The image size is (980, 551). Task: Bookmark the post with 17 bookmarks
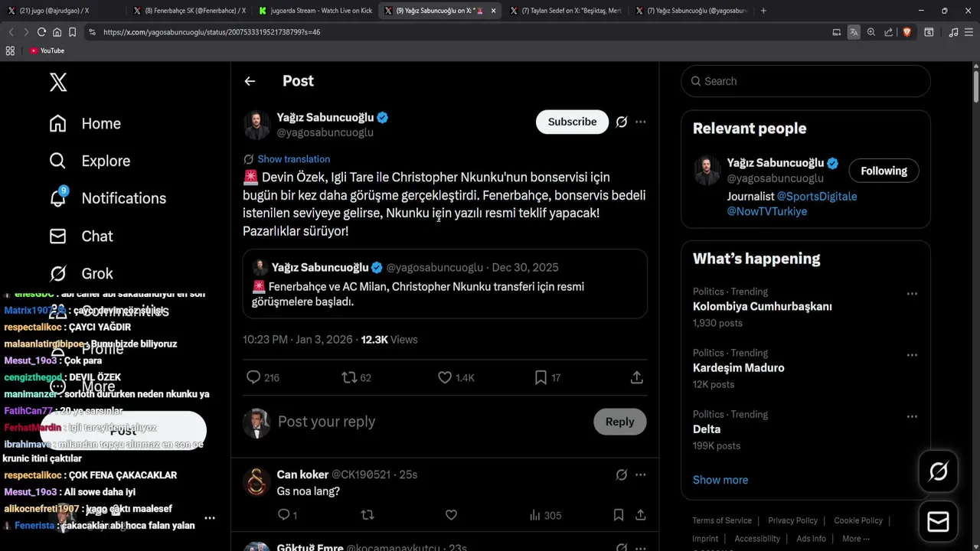click(x=541, y=377)
